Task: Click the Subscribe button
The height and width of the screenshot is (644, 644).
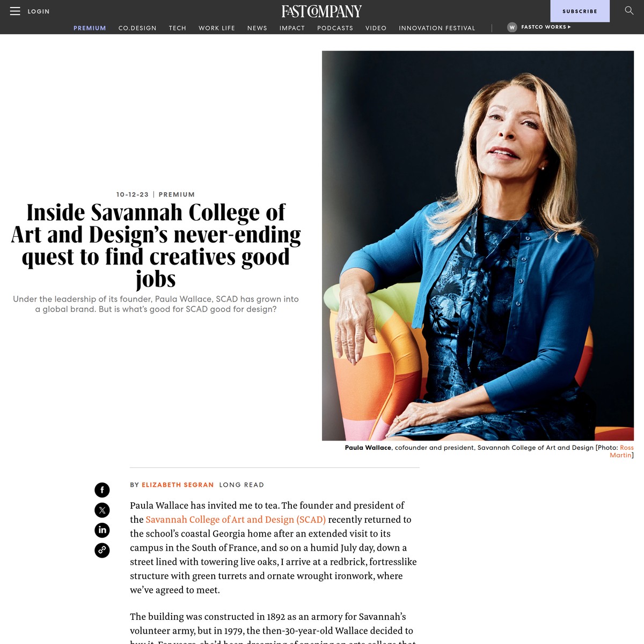Action: 580,11
